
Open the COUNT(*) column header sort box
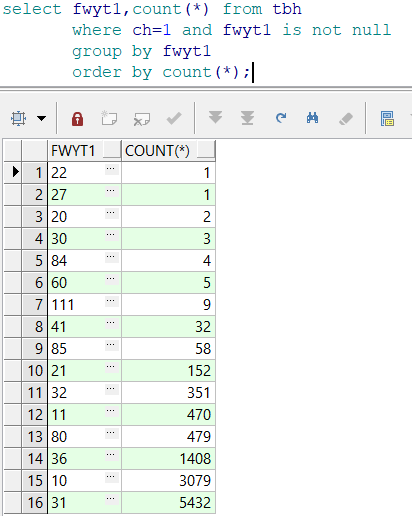click(x=206, y=149)
